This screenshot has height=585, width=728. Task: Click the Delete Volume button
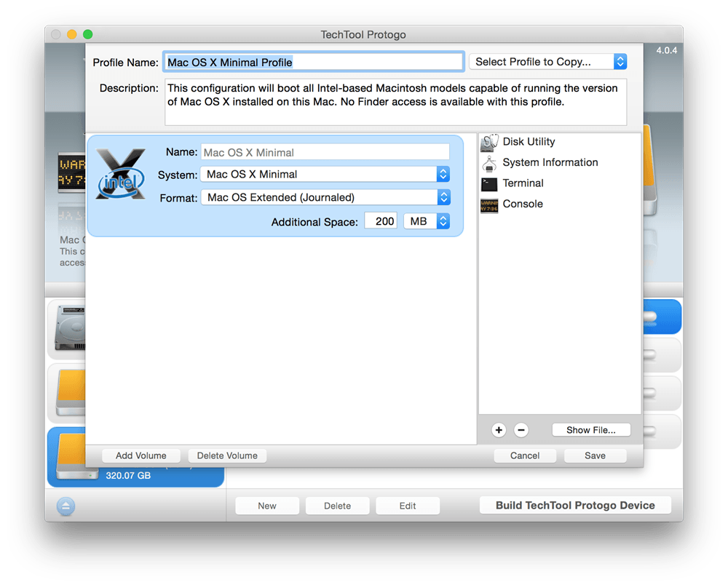(x=227, y=455)
